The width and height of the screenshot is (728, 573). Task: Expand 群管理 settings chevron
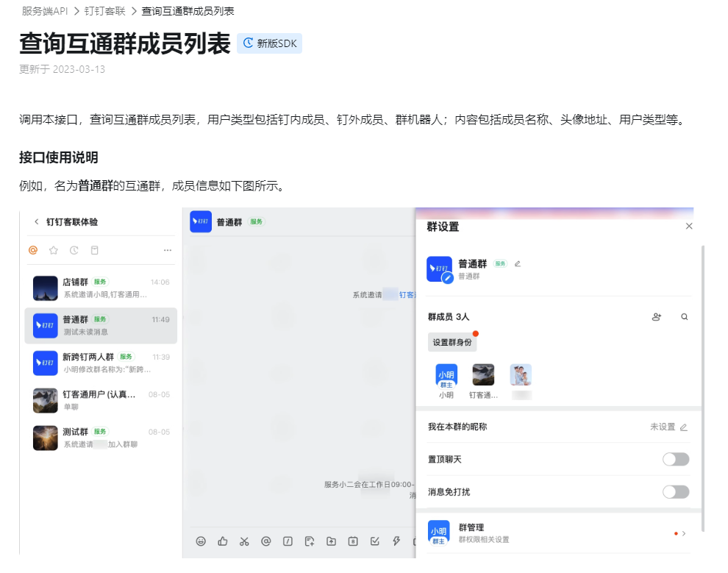pos(683,533)
